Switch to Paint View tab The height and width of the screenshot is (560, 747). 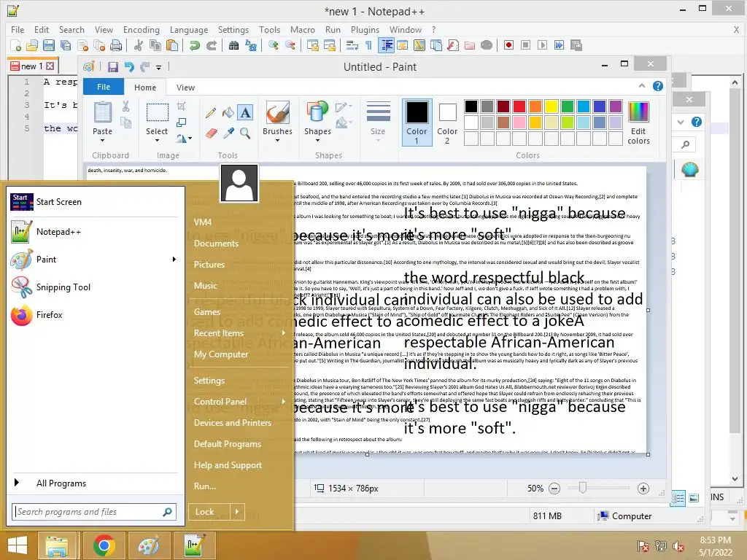(x=185, y=87)
